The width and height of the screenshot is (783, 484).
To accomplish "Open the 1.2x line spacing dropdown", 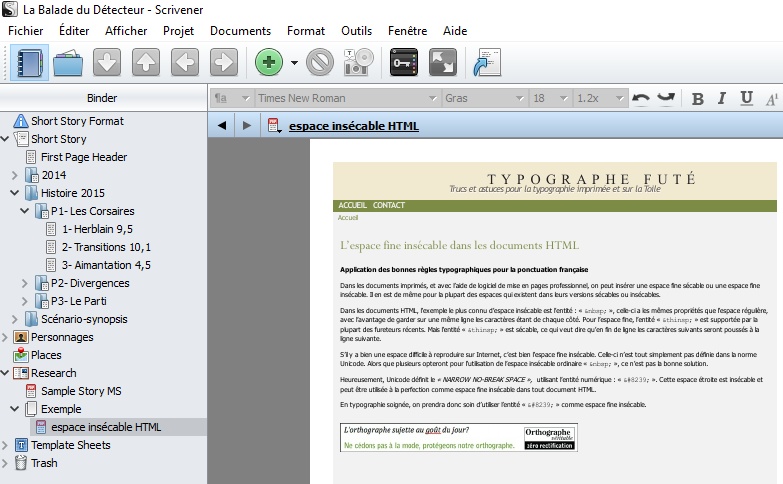I will coord(600,98).
